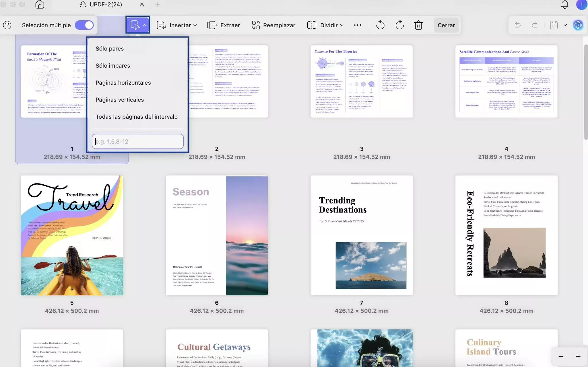Delete pages with trash icon

(x=418, y=25)
